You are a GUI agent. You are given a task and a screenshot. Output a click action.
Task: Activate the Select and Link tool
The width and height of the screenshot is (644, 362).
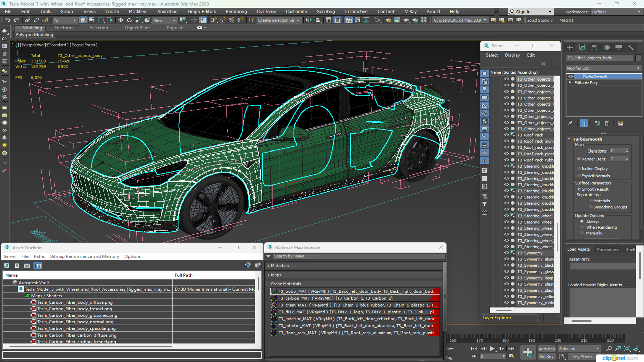pos(28,20)
